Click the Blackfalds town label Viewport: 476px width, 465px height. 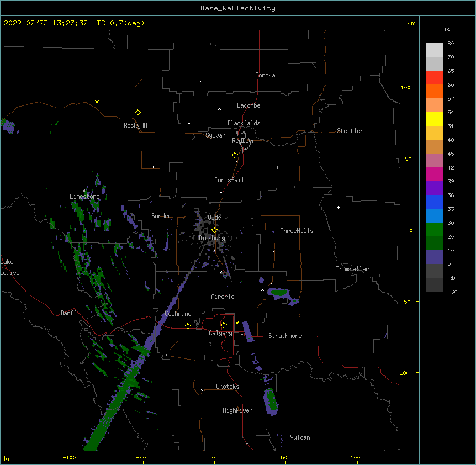244,123
